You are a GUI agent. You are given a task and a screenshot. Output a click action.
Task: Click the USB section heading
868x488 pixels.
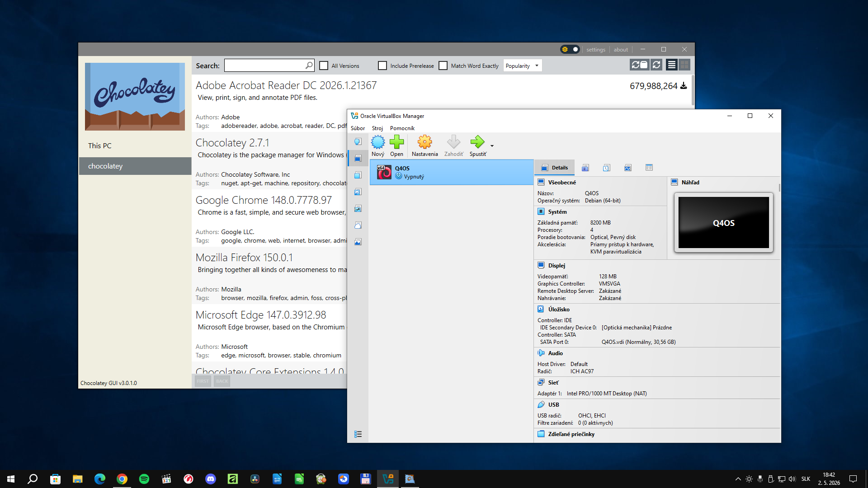[554, 405]
